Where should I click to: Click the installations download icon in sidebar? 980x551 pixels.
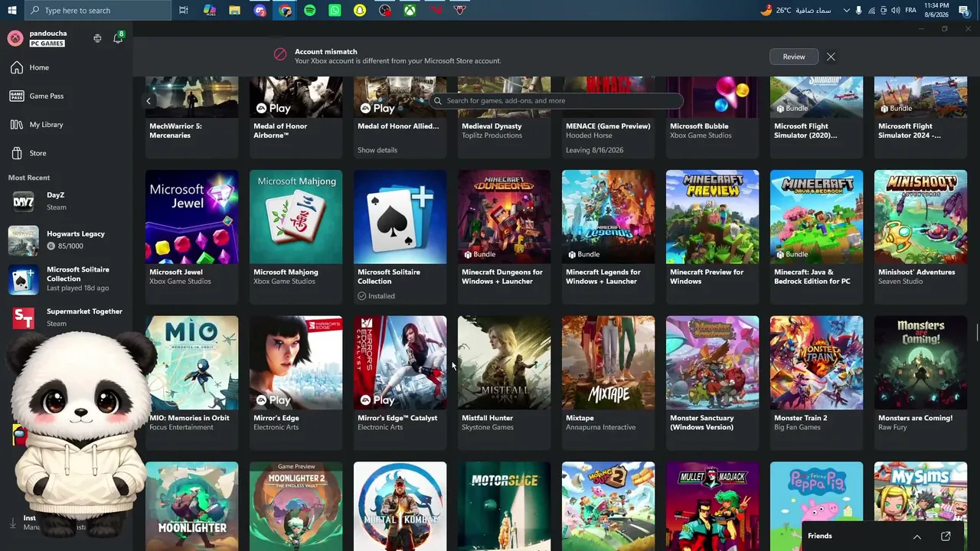click(12, 523)
